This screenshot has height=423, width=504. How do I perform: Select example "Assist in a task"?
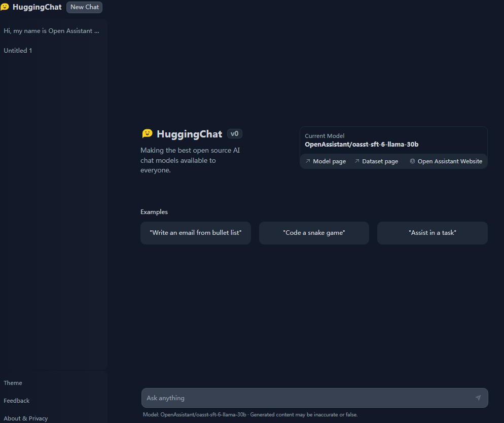(x=433, y=233)
